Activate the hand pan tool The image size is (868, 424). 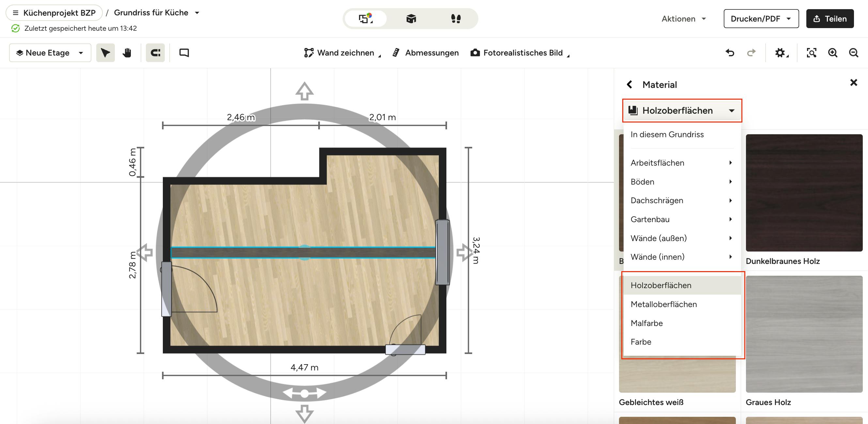127,53
